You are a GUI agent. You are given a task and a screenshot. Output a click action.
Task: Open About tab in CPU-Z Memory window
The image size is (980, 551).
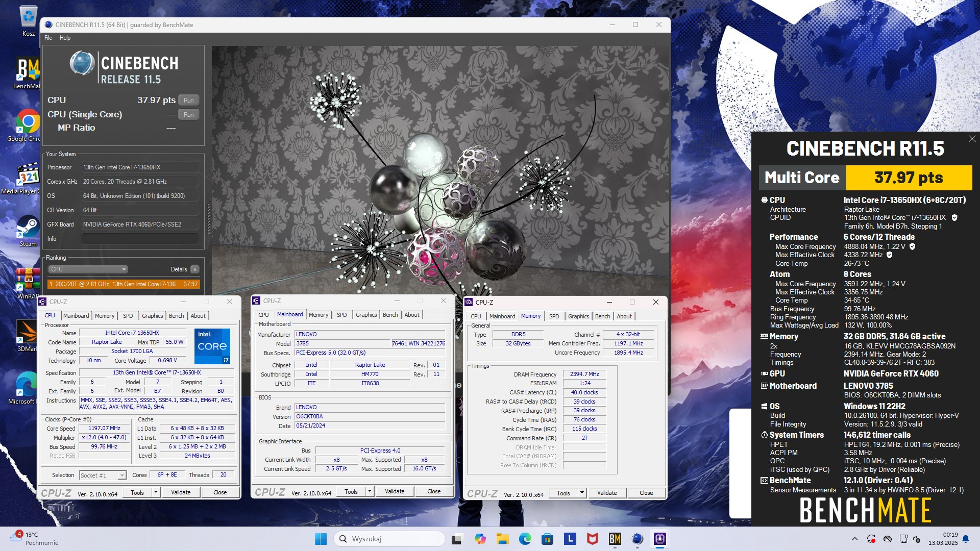pos(624,316)
